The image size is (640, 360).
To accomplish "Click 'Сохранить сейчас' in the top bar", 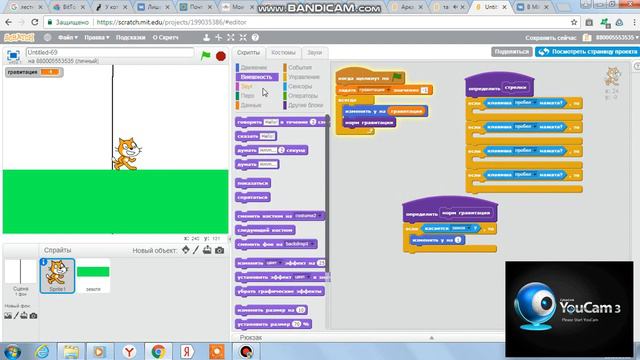I will point(551,38).
